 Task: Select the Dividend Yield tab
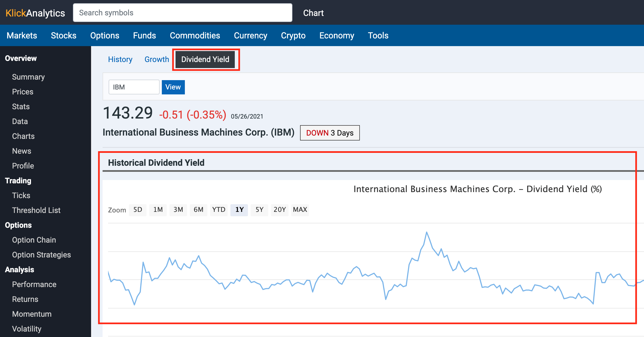[x=205, y=59]
